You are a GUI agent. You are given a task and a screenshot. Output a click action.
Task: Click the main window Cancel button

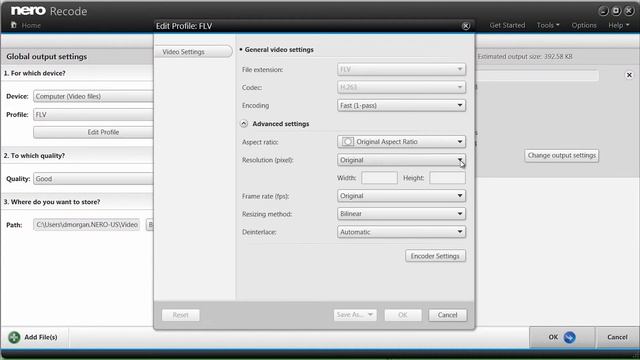[x=617, y=337]
